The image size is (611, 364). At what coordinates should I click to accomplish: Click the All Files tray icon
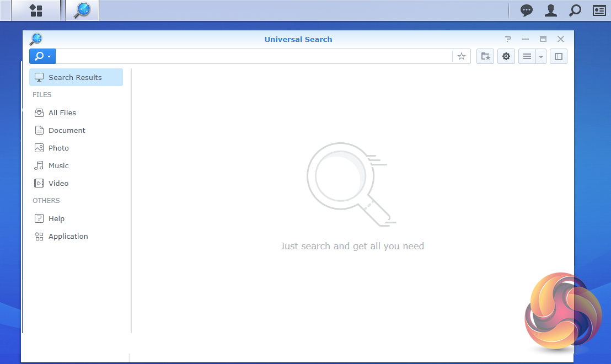[39, 113]
